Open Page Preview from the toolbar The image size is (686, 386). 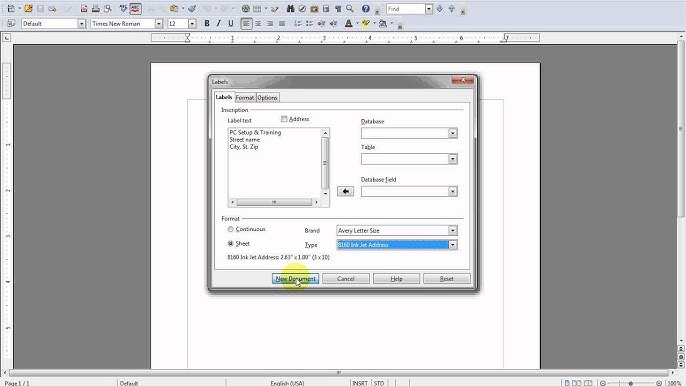click(x=107, y=8)
